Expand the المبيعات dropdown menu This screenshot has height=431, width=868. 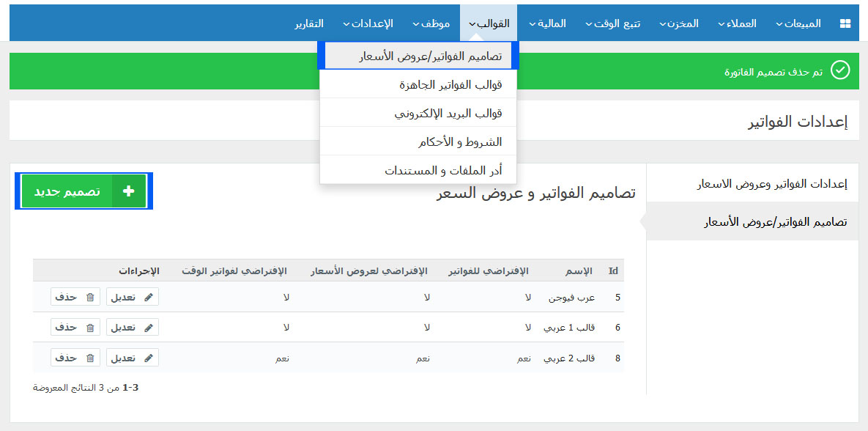coord(798,23)
